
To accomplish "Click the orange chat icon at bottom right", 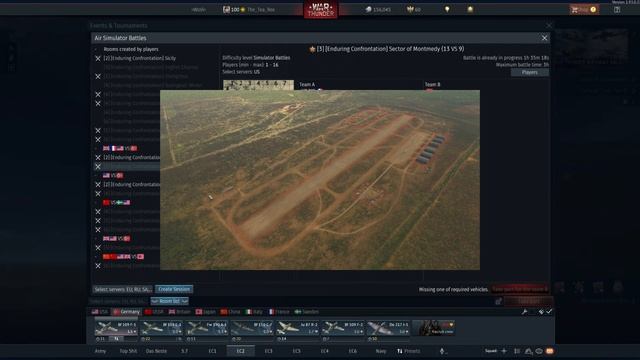I will click(550, 351).
